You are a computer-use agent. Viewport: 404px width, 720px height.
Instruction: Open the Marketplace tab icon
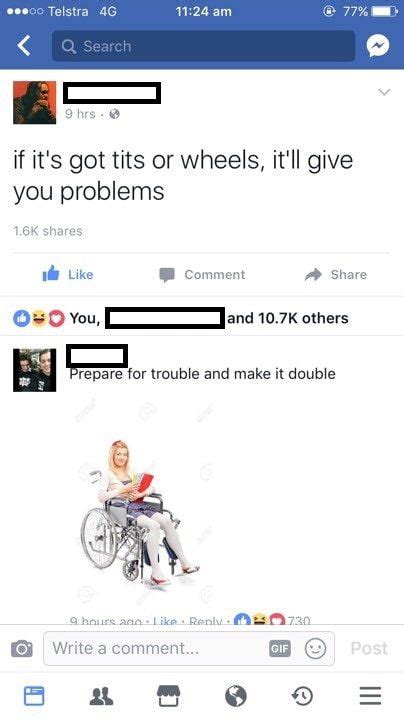pyautogui.click(x=168, y=696)
